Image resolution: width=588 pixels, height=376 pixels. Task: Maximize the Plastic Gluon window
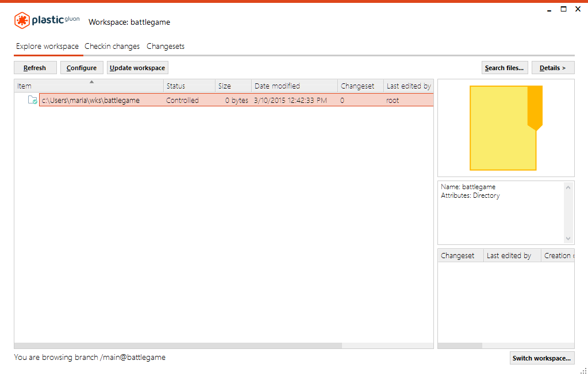(564, 9)
